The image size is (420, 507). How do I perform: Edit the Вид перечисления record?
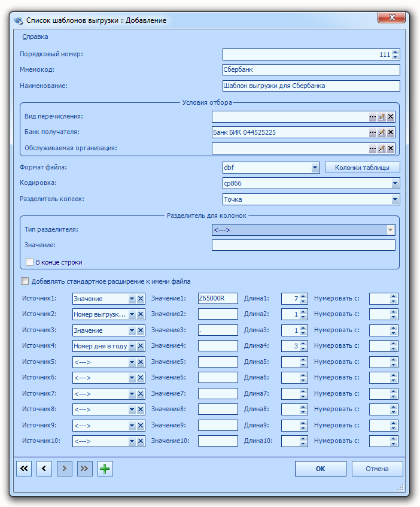click(x=382, y=117)
